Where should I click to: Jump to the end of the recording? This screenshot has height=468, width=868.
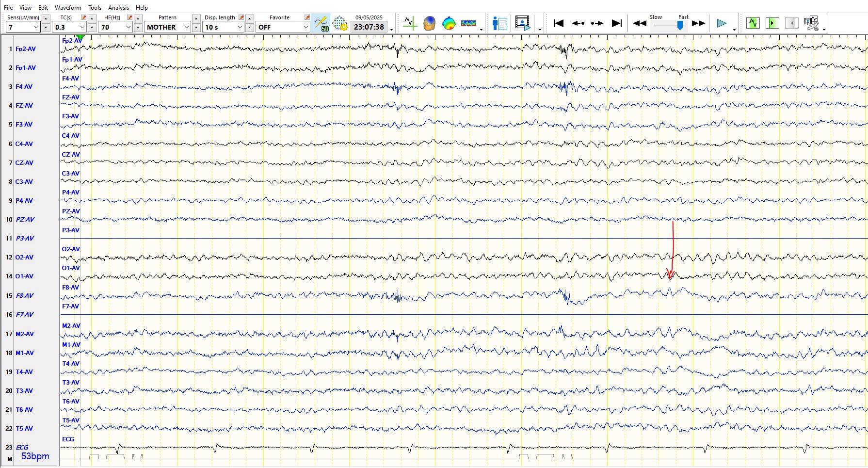click(616, 23)
